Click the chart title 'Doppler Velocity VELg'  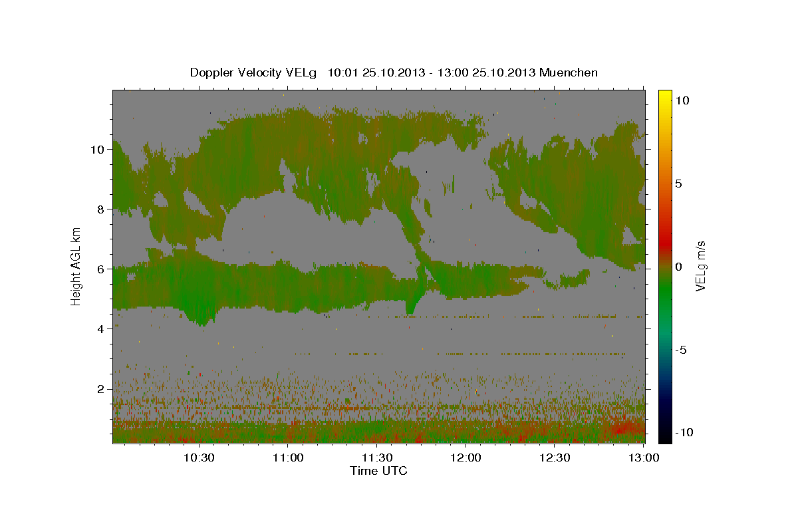point(254,72)
